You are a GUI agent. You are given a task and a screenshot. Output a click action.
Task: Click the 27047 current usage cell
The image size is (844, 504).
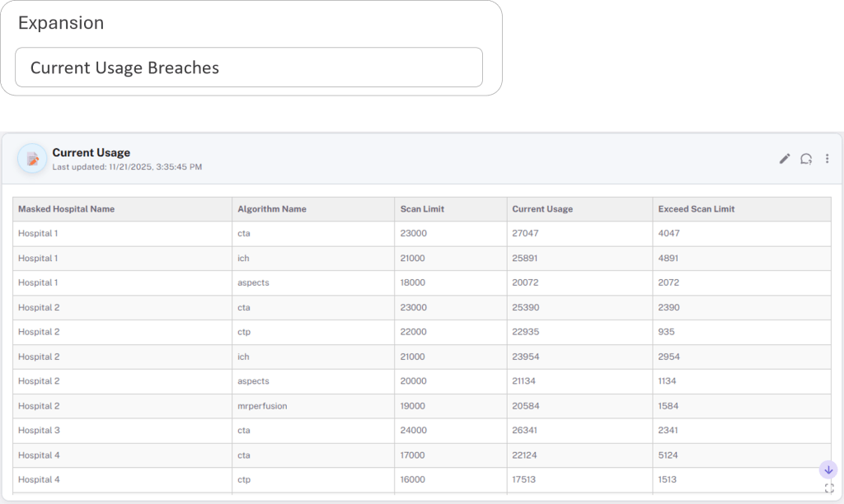pyautogui.click(x=525, y=234)
